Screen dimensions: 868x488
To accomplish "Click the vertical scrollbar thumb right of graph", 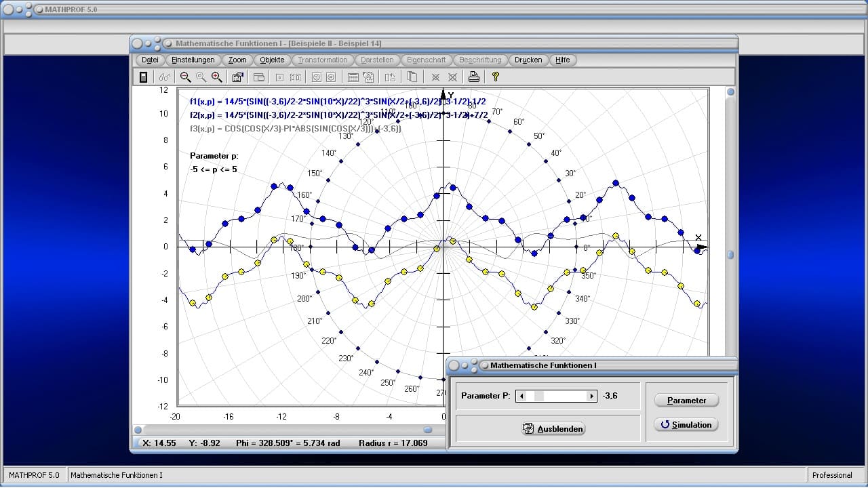I will 730,255.
